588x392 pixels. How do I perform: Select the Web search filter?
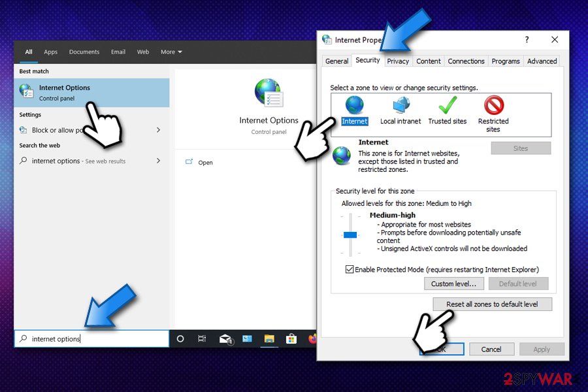[143, 52]
